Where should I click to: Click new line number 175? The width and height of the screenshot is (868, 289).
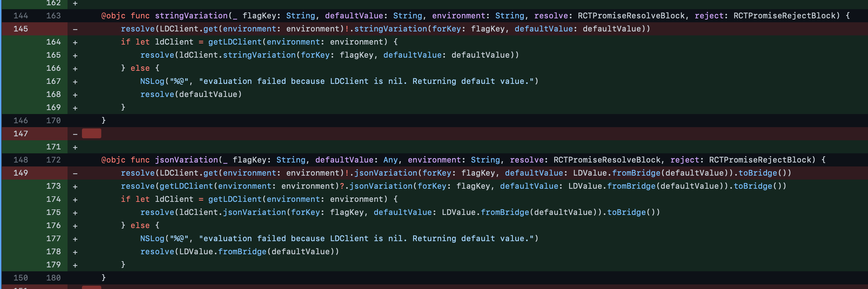(53, 213)
